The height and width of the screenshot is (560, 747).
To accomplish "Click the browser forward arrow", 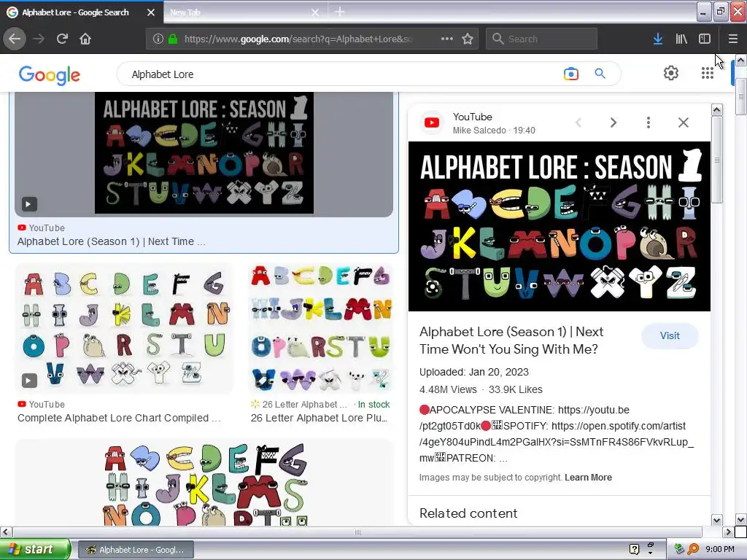I will 39,39.
